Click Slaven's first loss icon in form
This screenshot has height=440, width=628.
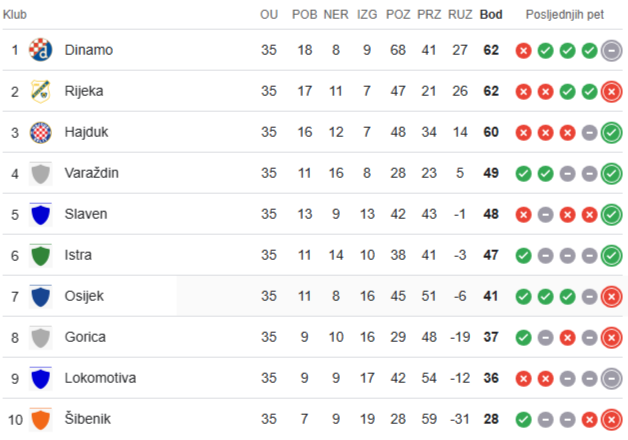[523, 215]
